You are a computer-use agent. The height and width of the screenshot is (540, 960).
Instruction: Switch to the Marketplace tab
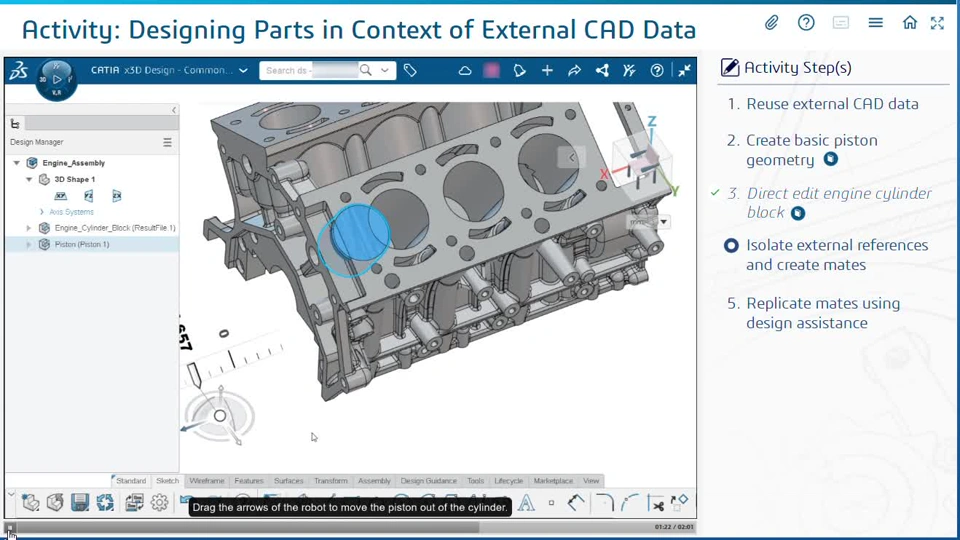pos(553,481)
